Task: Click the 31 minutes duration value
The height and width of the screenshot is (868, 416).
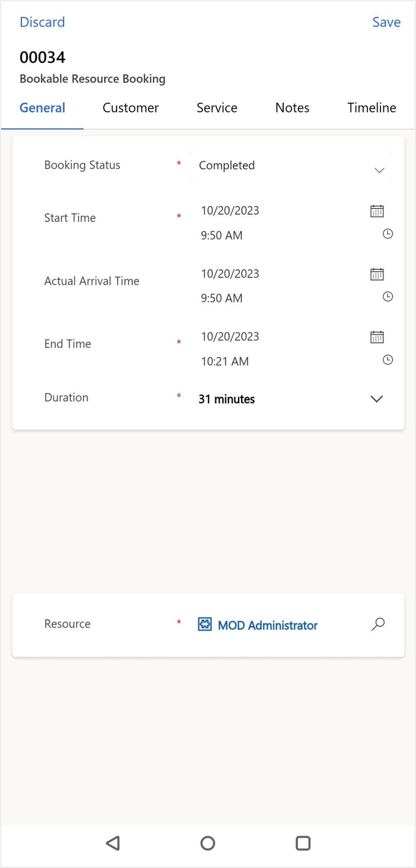Action: pos(226,399)
